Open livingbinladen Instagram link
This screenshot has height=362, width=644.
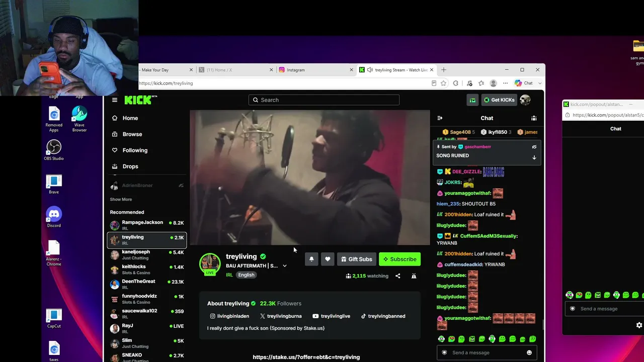pos(229,316)
